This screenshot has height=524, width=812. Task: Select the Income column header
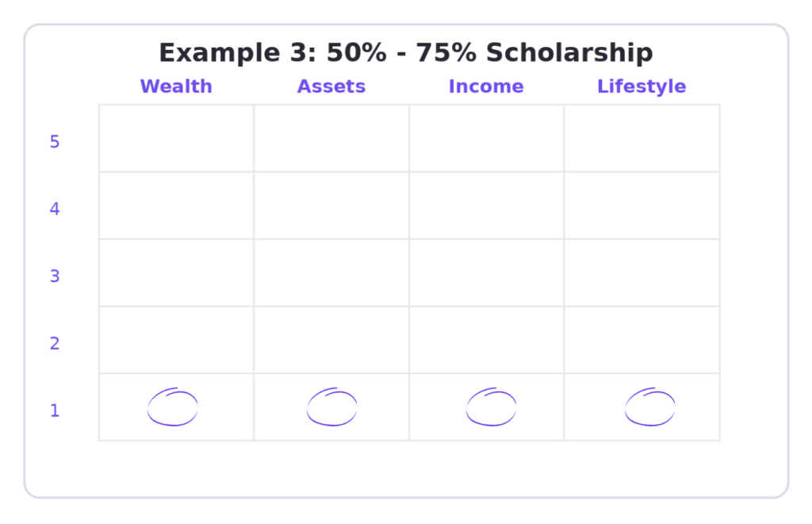[486, 86]
